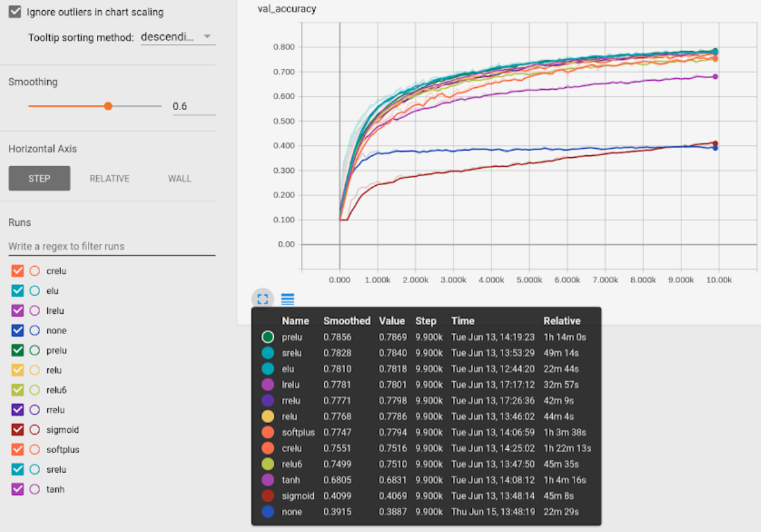Image resolution: width=761 pixels, height=532 pixels.
Task: Uncheck the relu run checkbox
Action: [x=17, y=370]
